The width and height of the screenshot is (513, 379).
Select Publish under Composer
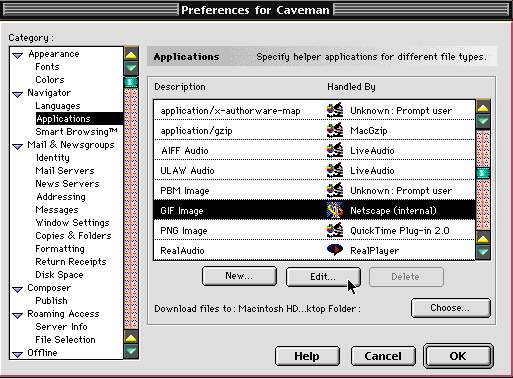click(x=51, y=301)
